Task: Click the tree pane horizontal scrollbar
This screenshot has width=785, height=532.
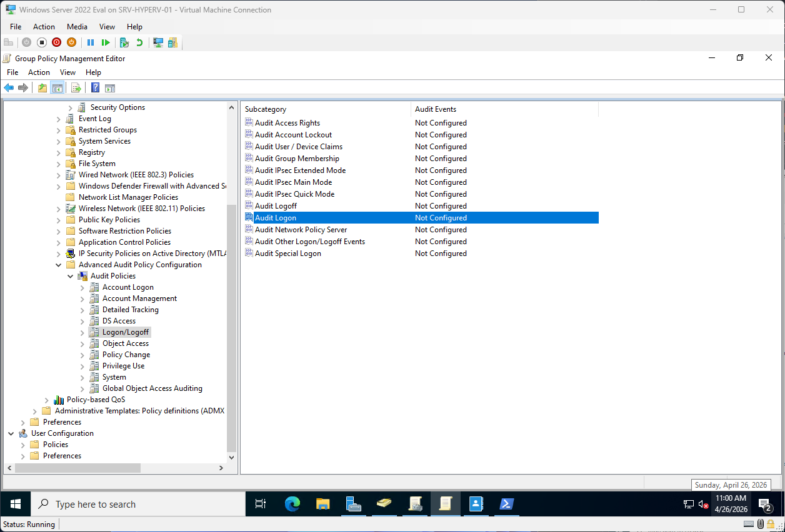Action: pos(77,468)
